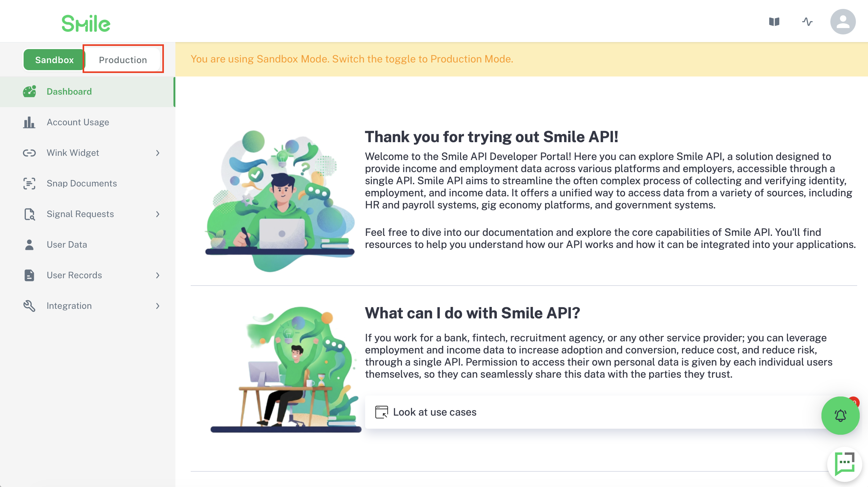This screenshot has height=487, width=868.
Task: Click the User Records file icon
Action: click(x=29, y=275)
